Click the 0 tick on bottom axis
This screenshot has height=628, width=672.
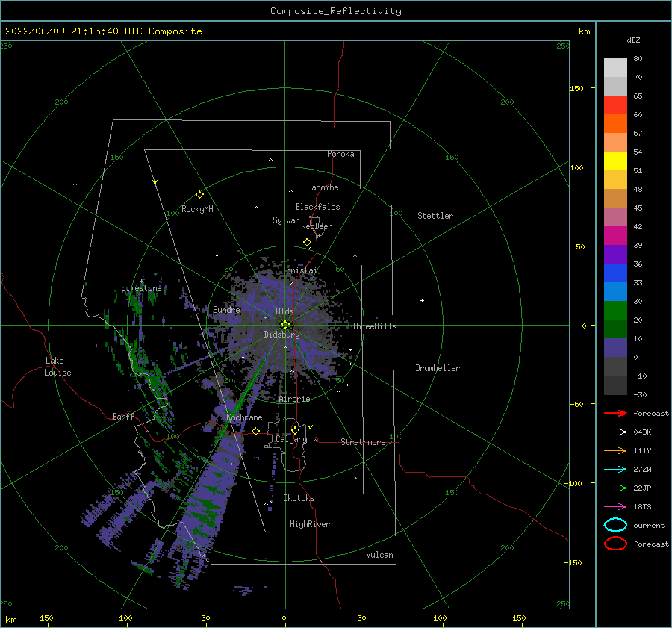tap(284, 618)
